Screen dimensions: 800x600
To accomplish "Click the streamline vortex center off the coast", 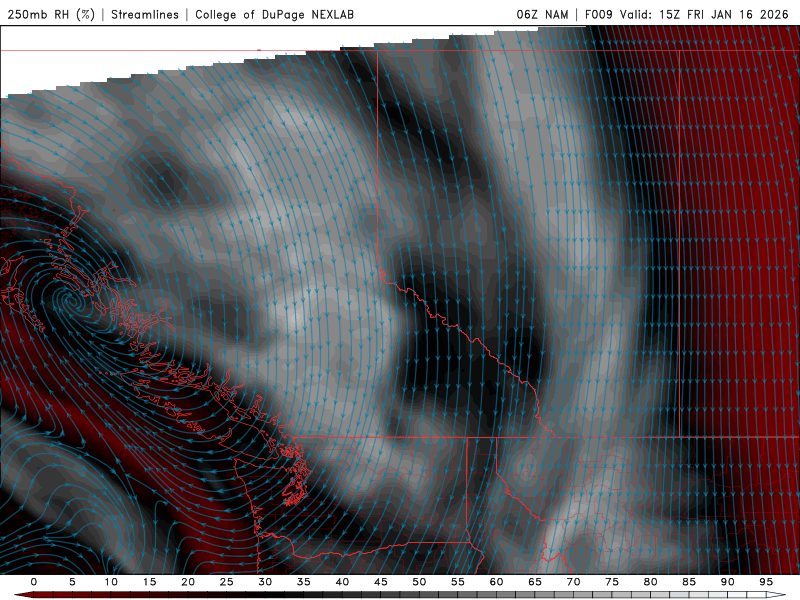I will point(73,302).
